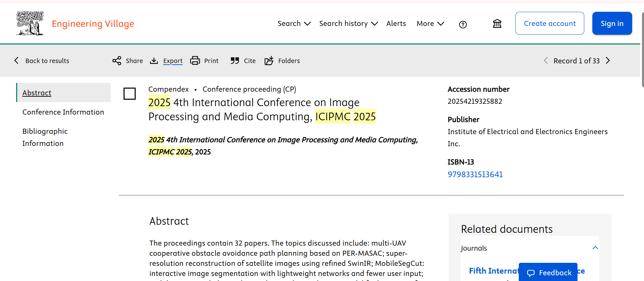Select Bibliographic Information in the sidebar

45,137
